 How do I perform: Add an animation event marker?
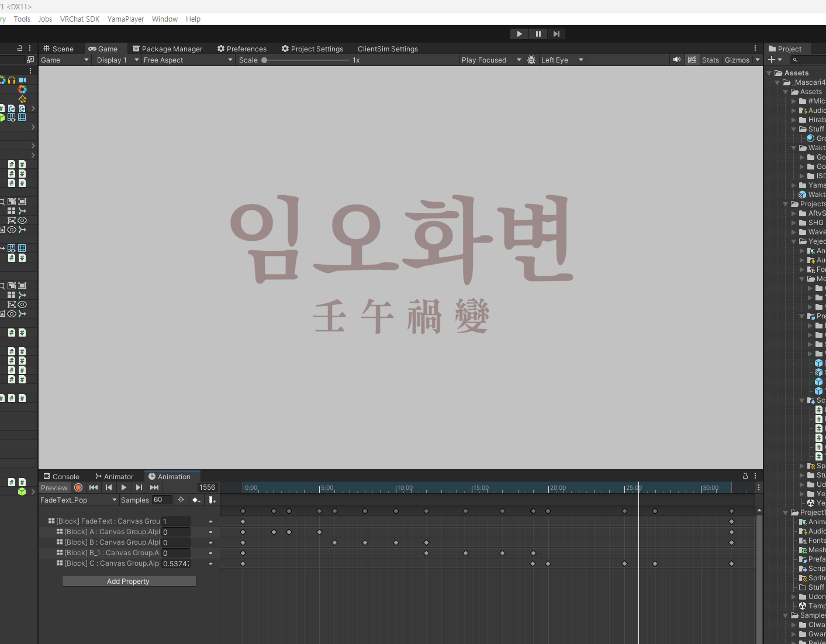(x=212, y=500)
